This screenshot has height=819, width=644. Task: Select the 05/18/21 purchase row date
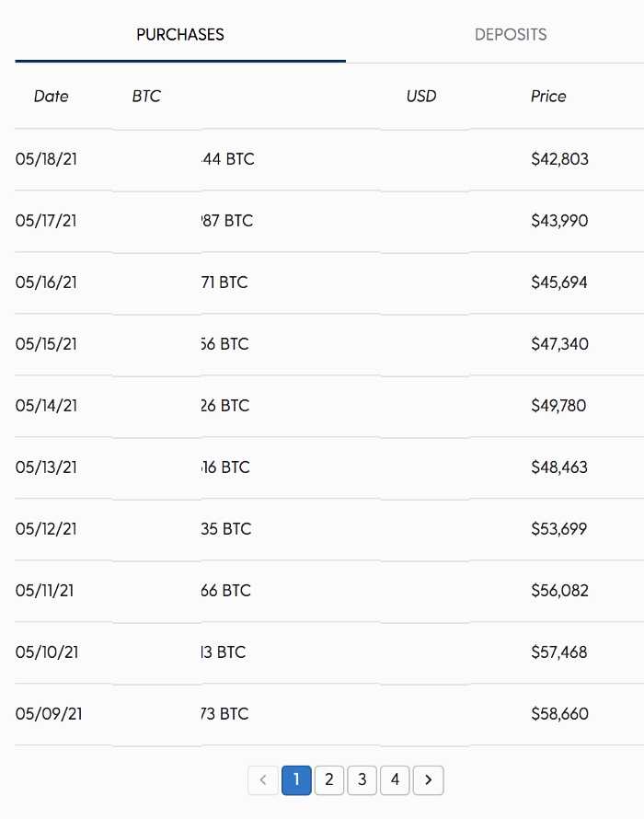(47, 159)
